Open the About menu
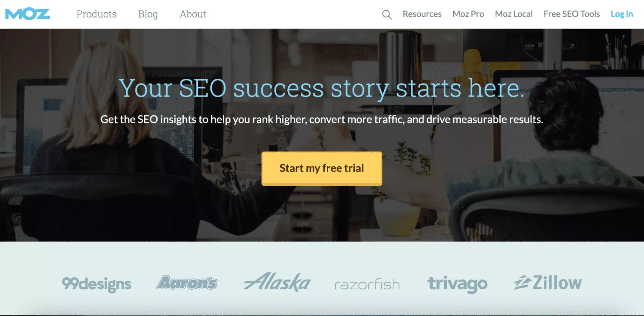This screenshot has height=316, width=644. click(x=193, y=14)
